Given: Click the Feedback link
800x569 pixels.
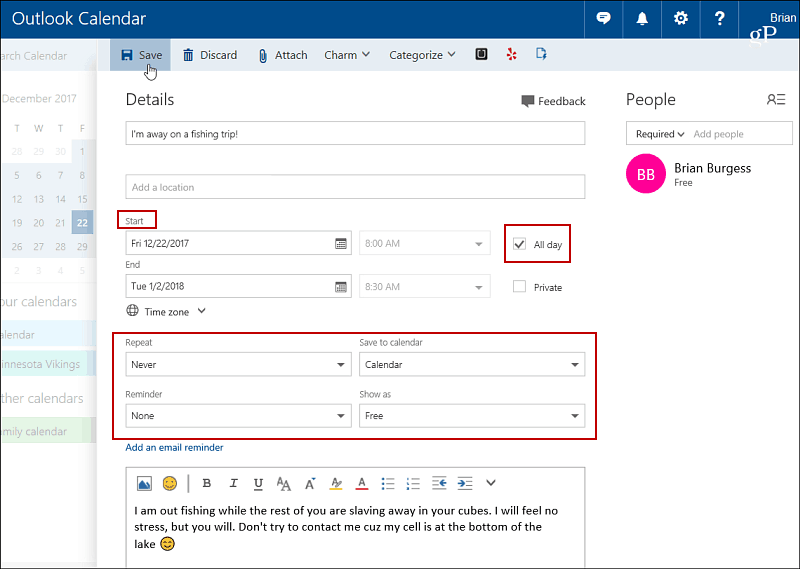Looking at the screenshot, I should (553, 101).
